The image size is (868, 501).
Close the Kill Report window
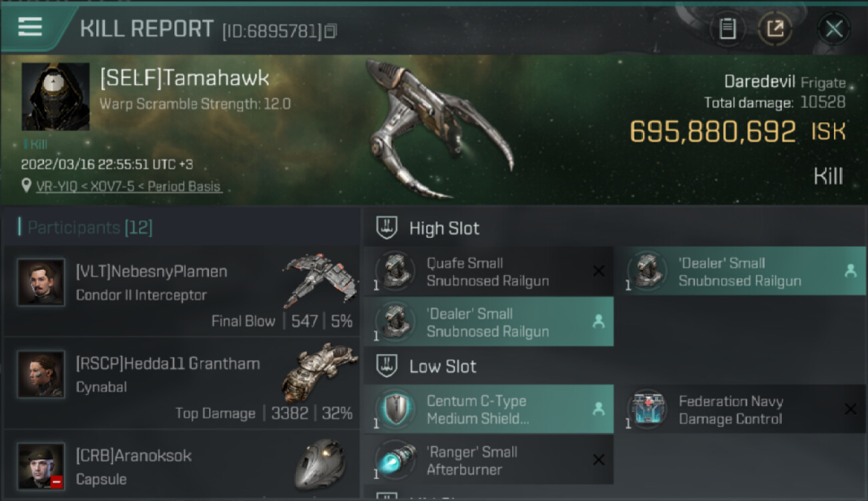click(x=834, y=29)
